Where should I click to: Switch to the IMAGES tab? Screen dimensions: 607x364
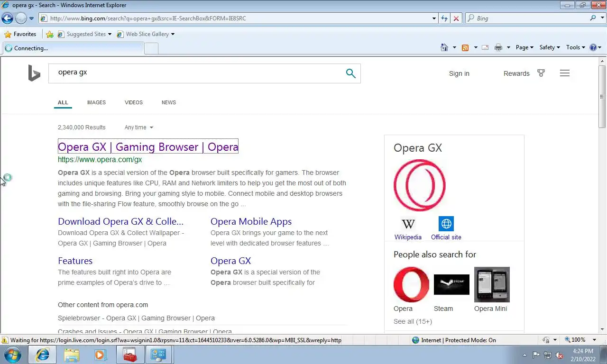(x=96, y=102)
